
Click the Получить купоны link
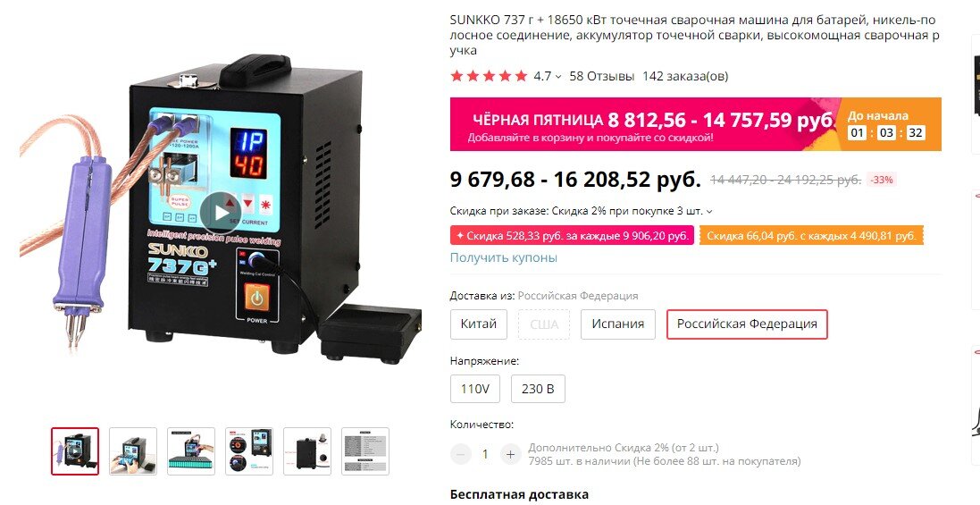[x=504, y=257]
